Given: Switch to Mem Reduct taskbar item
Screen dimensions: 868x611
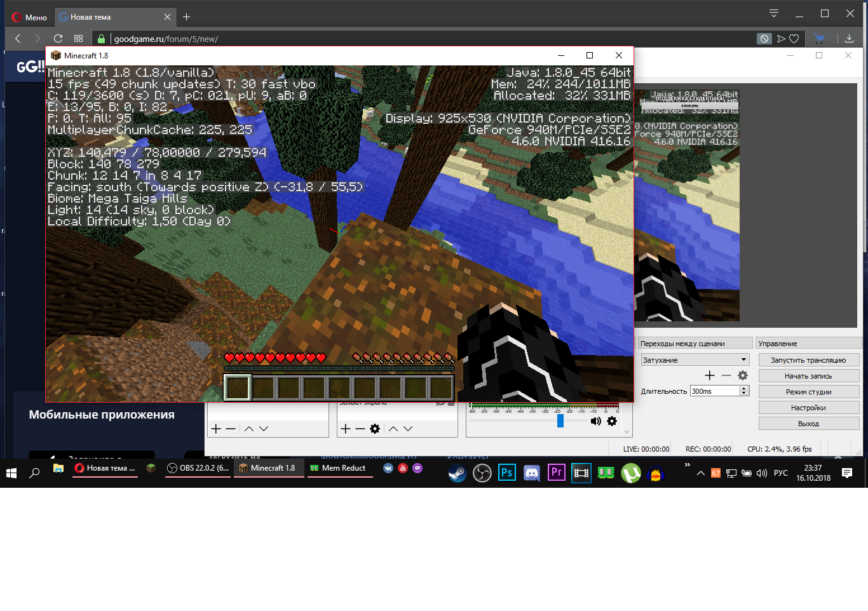Looking at the screenshot, I should tap(339, 468).
